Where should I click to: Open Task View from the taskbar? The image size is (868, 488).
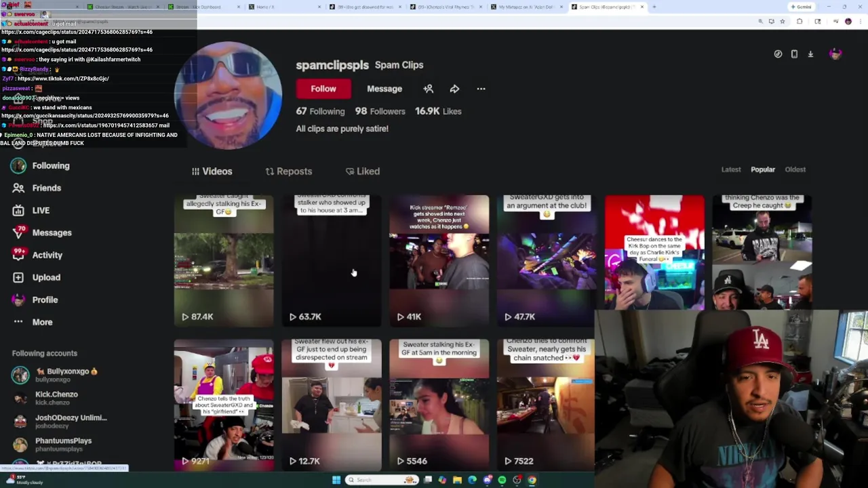428,480
